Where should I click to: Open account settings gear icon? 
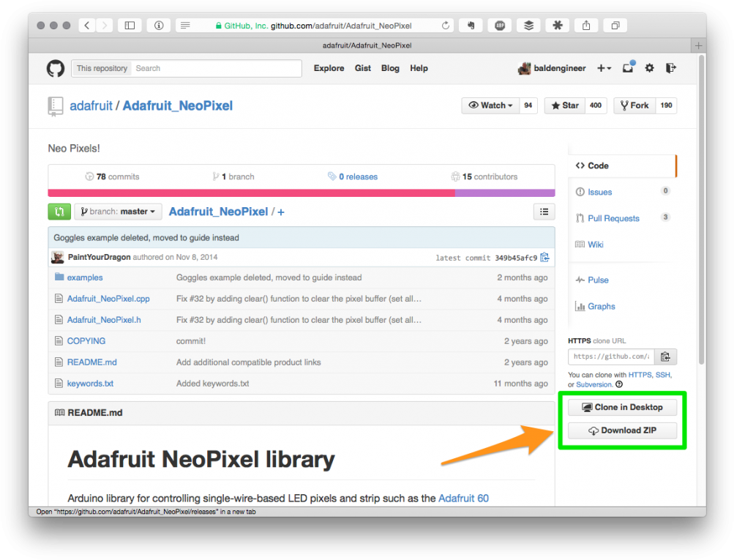[649, 68]
